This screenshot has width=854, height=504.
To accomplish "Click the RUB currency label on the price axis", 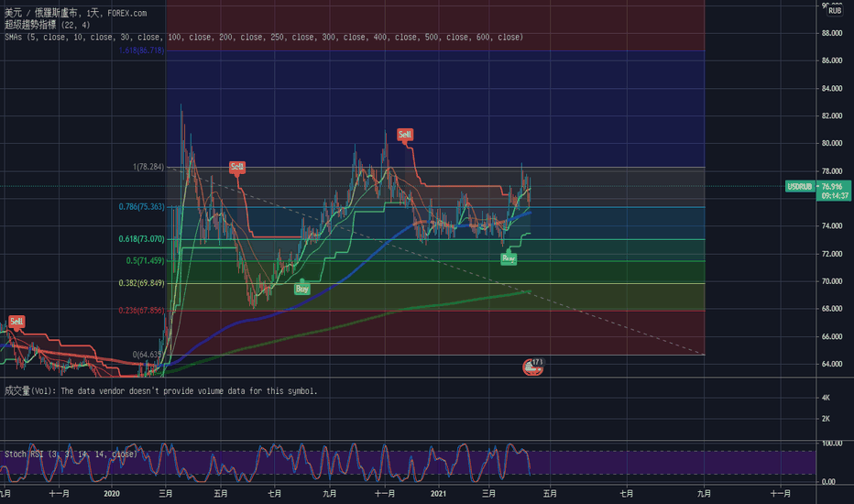I will (835, 10).
